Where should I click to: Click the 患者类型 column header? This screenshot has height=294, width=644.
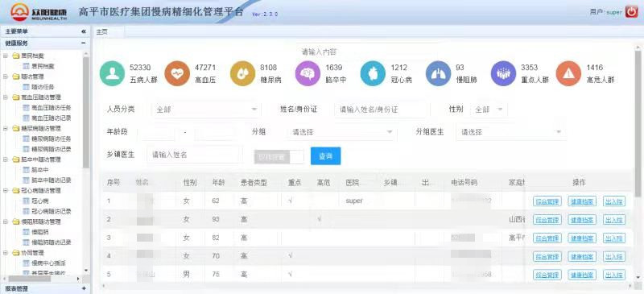[x=254, y=183]
